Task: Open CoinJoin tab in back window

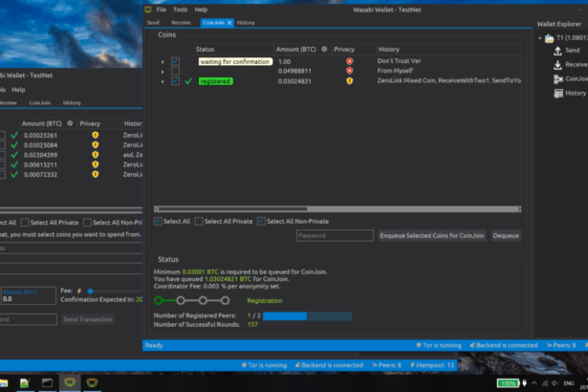Action: (x=40, y=103)
